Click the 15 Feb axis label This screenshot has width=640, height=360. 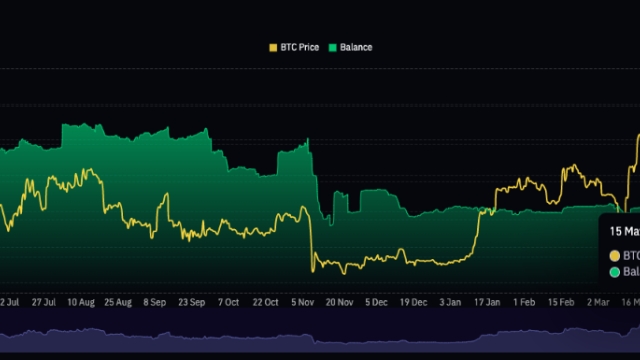[561, 302]
